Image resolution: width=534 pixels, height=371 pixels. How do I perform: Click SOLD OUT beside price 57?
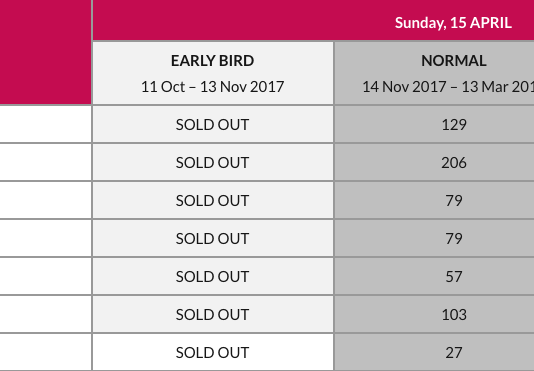[213, 277]
